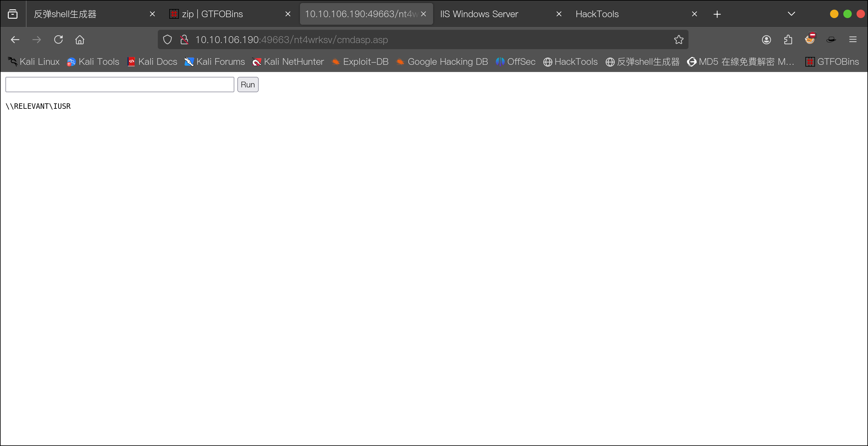The width and height of the screenshot is (868, 446).
Task: Click the Run button
Action: point(248,84)
